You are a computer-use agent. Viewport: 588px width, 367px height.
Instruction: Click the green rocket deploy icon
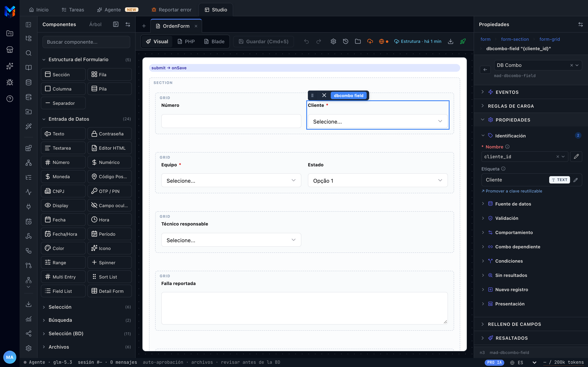coord(463,42)
